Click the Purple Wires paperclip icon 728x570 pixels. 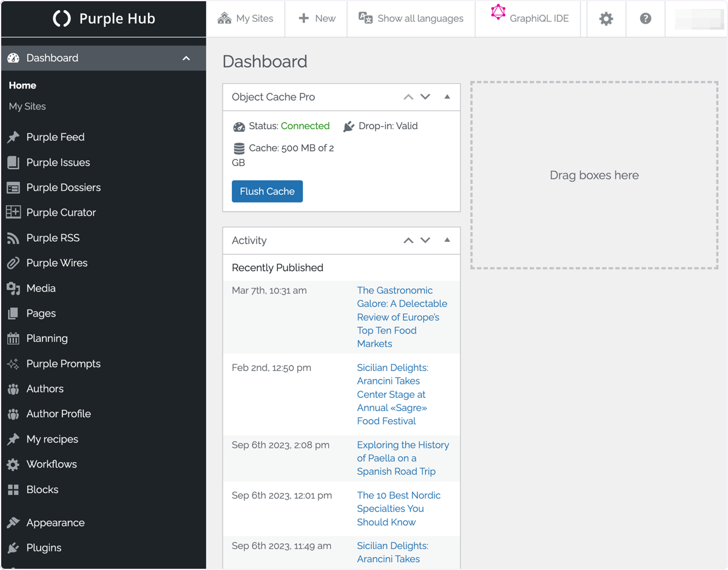coord(13,263)
